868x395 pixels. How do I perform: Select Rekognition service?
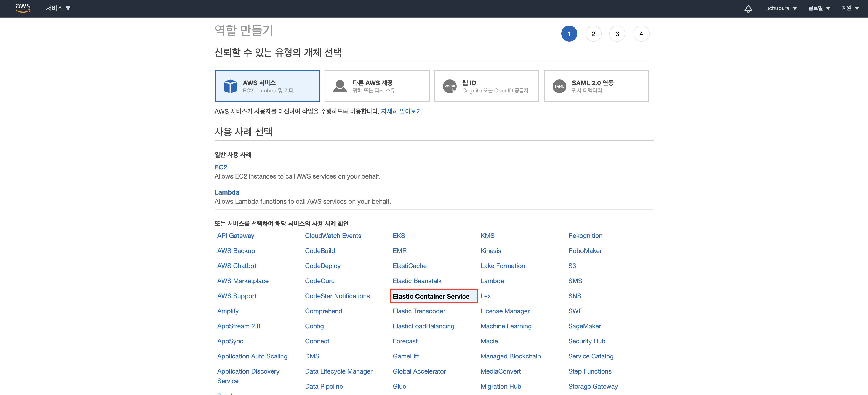point(585,236)
